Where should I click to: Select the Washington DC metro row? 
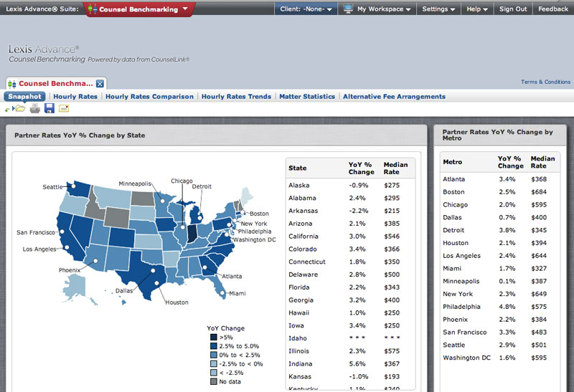pos(499,358)
